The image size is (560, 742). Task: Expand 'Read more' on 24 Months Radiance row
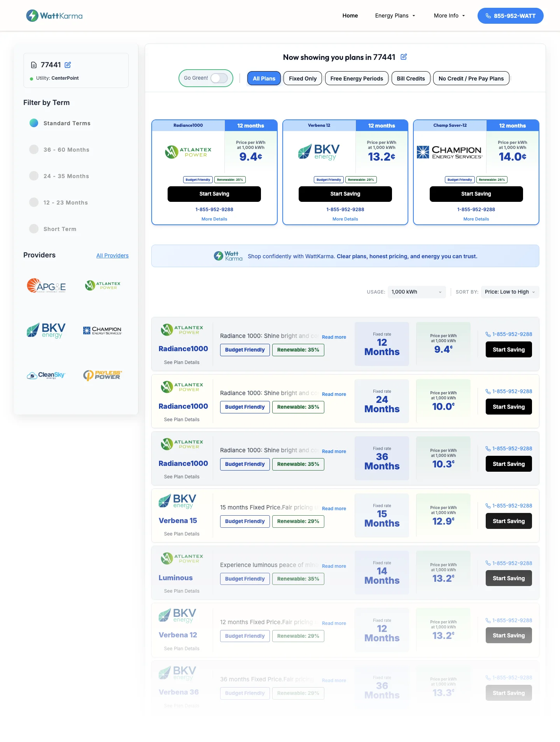click(x=334, y=394)
